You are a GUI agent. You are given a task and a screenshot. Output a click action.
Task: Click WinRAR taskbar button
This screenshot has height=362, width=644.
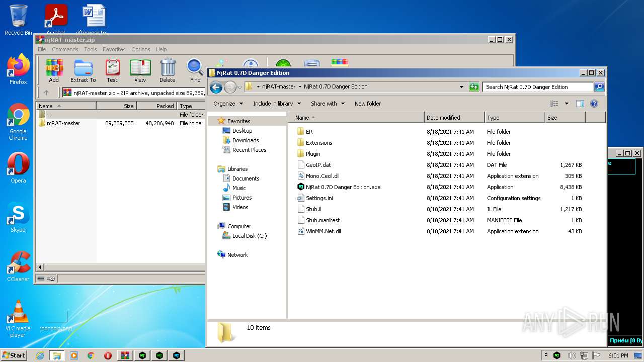click(125, 355)
